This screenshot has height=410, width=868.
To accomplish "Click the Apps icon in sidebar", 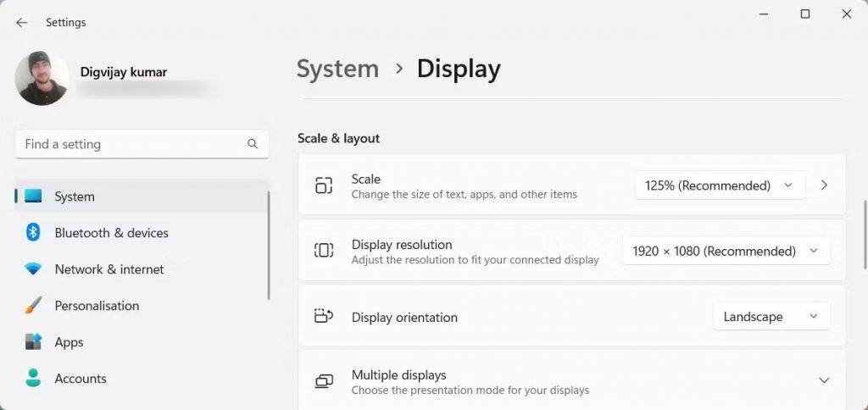I will tap(33, 342).
